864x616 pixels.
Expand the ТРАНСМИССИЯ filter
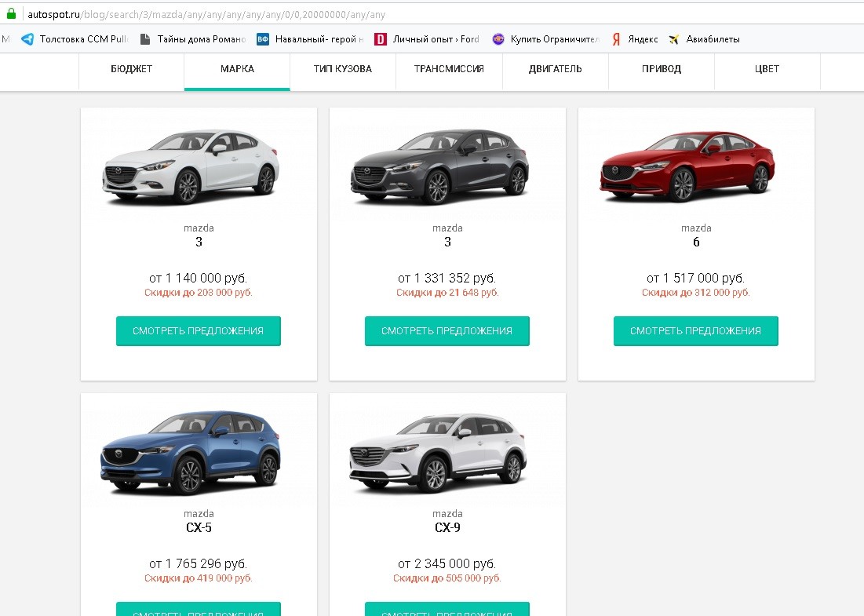[449, 69]
